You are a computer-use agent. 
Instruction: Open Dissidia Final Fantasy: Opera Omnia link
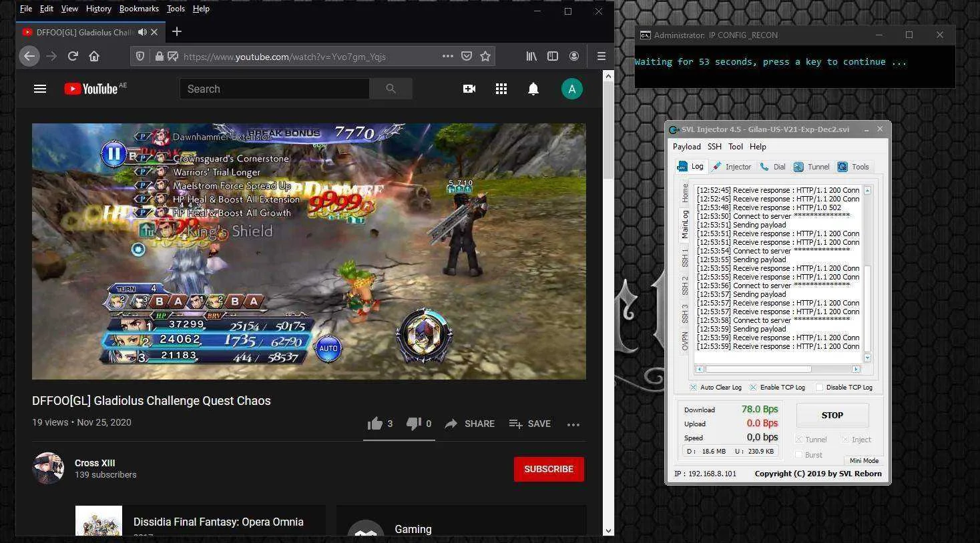[x=218, y=522]
